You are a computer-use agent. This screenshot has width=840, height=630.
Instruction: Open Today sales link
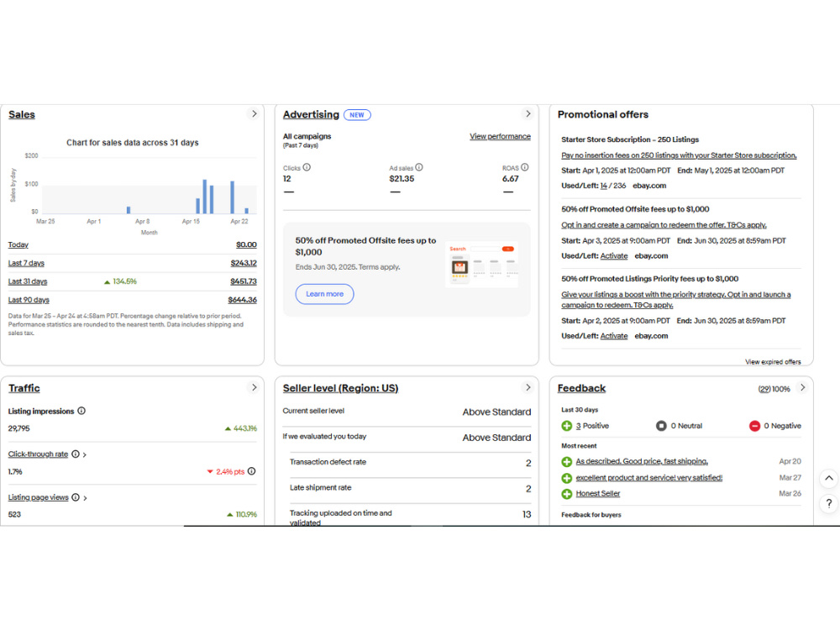pyautogui.click(x=18, y=244)
